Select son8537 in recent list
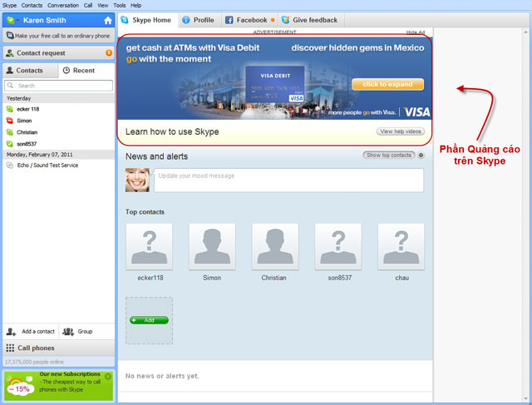 click(x=58, y=144)
